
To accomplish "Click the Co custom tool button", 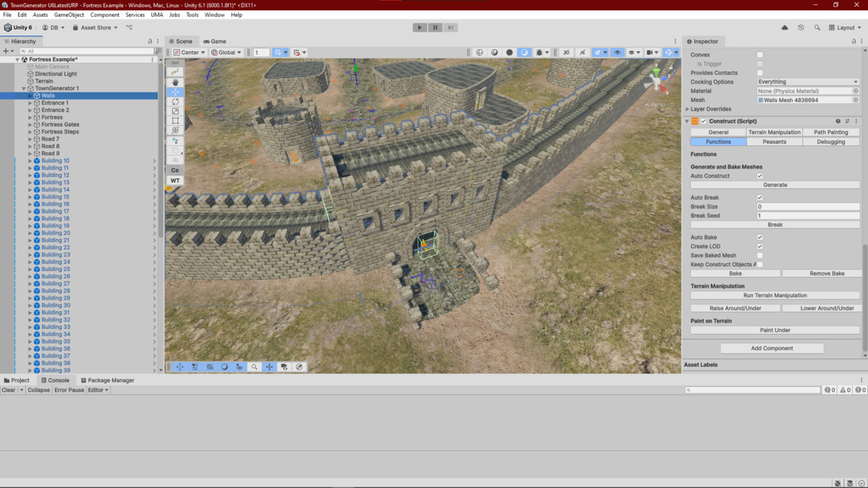I will 175,170.
